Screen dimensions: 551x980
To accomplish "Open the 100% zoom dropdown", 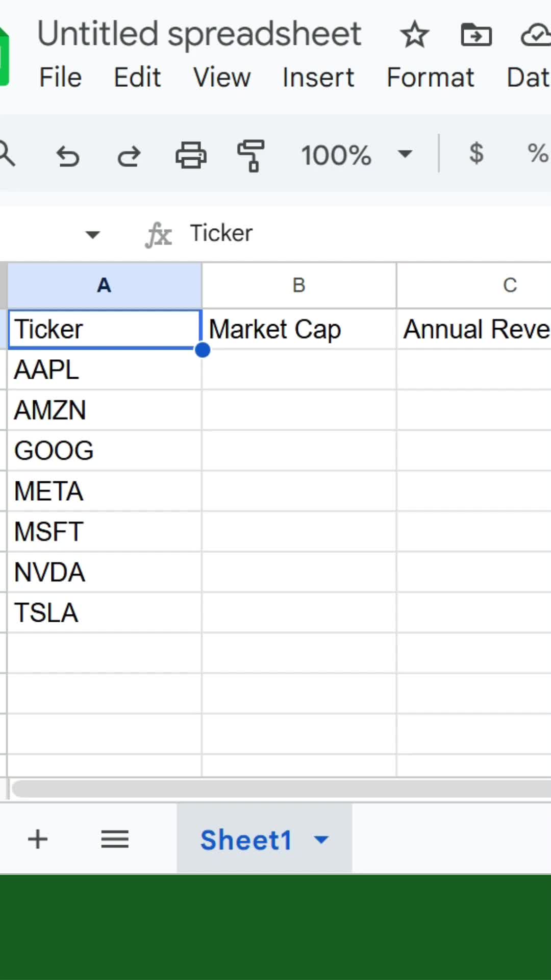I will [356, 155].
